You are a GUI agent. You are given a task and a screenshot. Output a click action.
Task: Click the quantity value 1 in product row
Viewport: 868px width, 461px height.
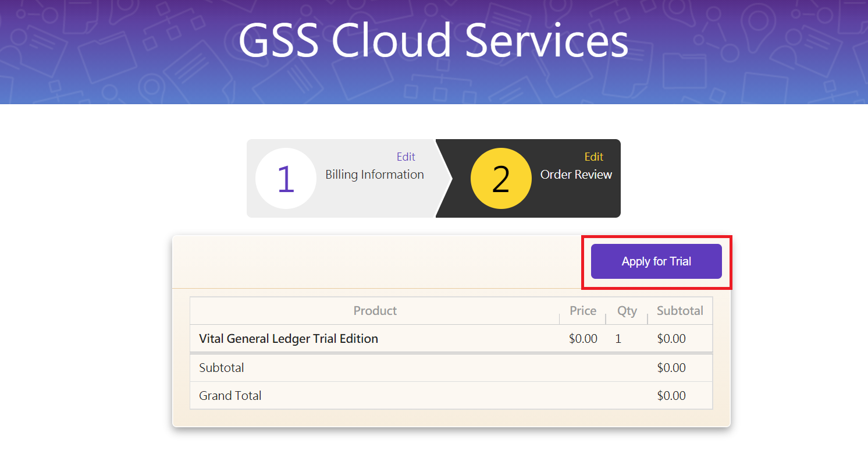pos(618,339)
